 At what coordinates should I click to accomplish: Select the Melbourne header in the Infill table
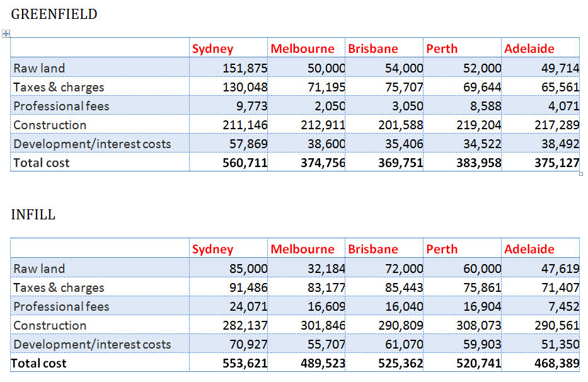pos(303,249)
